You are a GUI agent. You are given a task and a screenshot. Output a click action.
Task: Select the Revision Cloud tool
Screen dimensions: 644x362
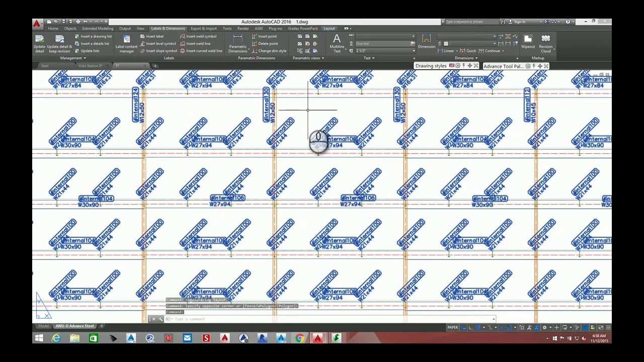tap(545, 44)
